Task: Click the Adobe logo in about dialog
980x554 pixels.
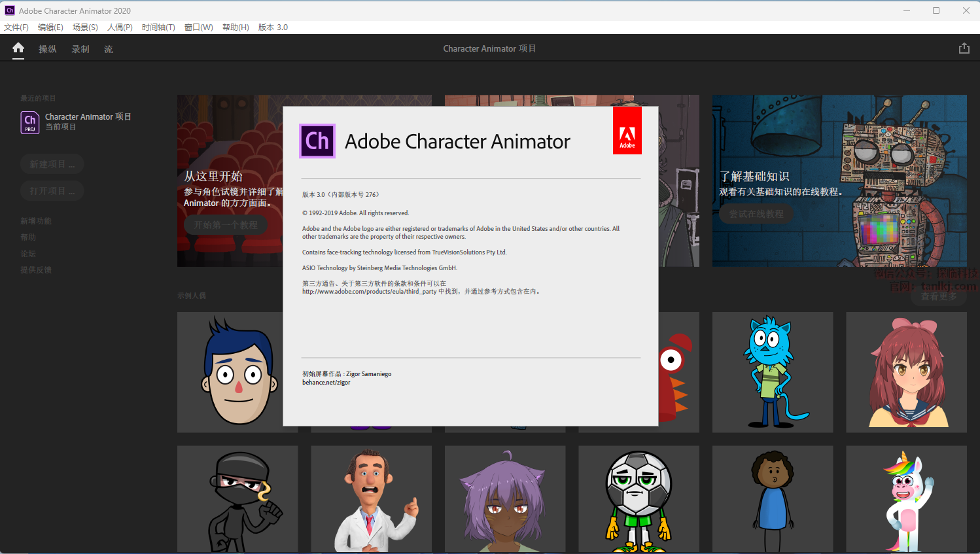Action: [x=627, y=131]
